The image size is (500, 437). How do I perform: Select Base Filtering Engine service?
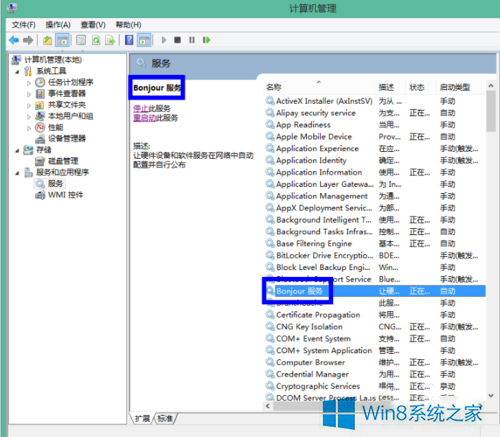[375, 244]
